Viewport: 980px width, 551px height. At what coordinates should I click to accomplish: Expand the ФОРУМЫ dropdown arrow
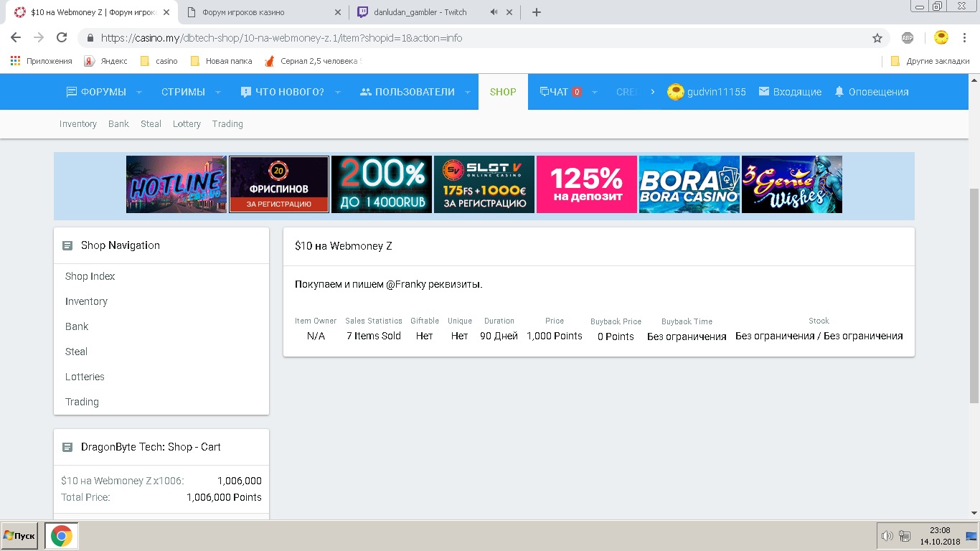tap(139, 92)
